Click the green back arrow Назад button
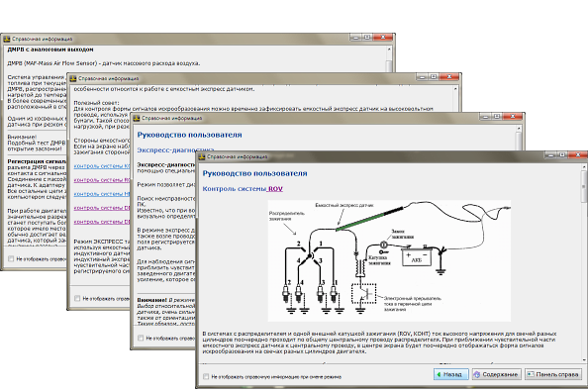Viewport: 588px width, 392px height. tap(451, 374)
